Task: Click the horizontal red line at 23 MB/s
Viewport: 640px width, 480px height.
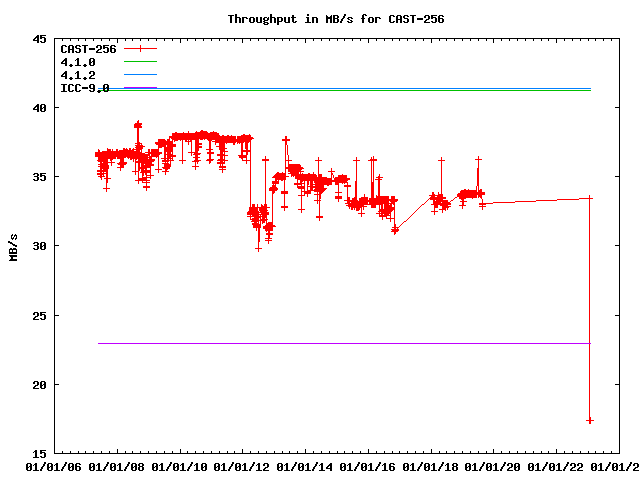Action: point(340,343)
